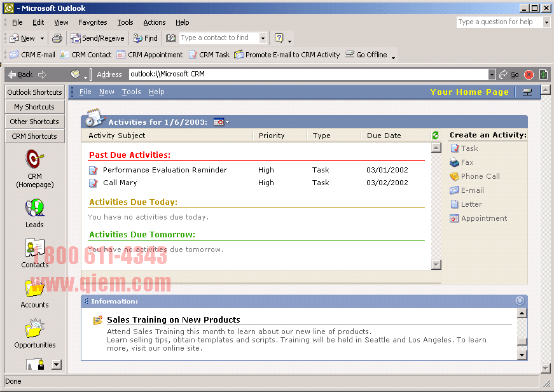
Task: Click activities list scroll down arrow
Action: click(x=436, y=265)
